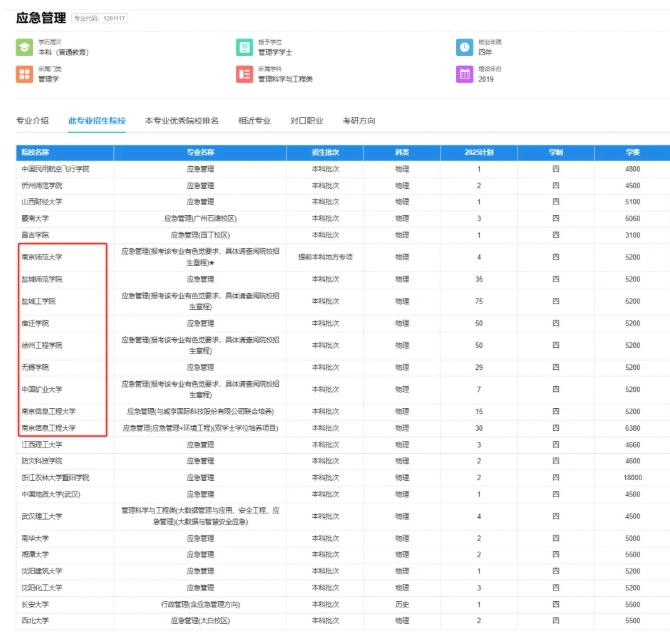Select 浙江农林大学暨阳学院 in the table
Image resolution: width=670 pixels, height=636 pixels.
click(56, 477)
